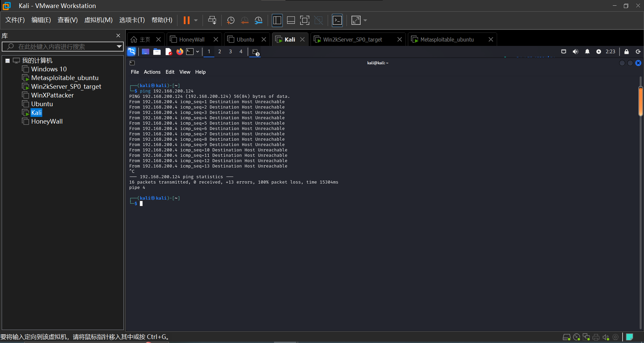Toggle the thumbnail bar view
Image resolution: width=644 pixels, height=343 pixels.
291,20
